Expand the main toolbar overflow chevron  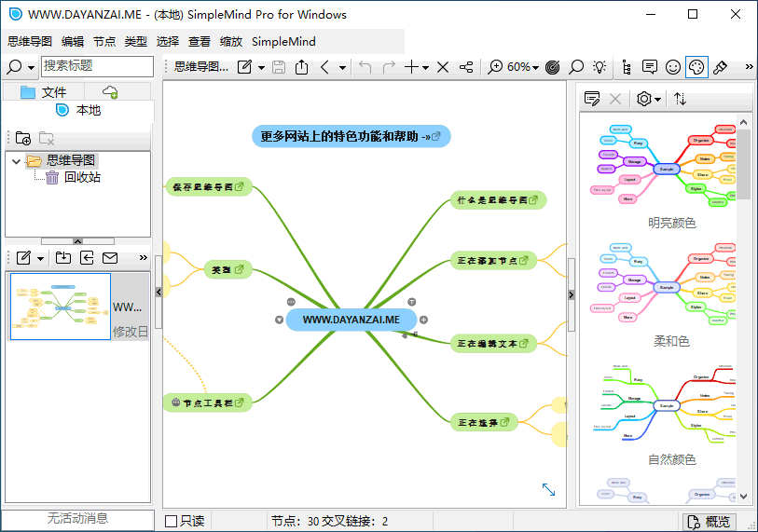tap(749, 67)
